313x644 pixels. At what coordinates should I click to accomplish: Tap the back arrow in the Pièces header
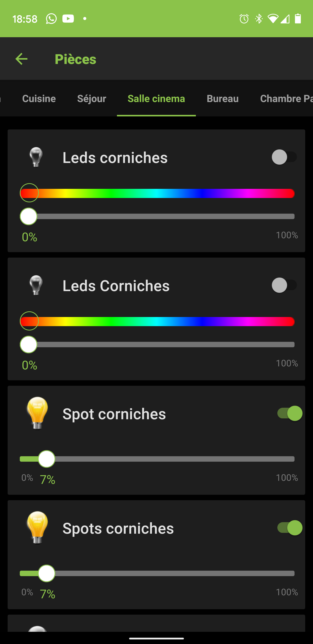click(22, 59)
